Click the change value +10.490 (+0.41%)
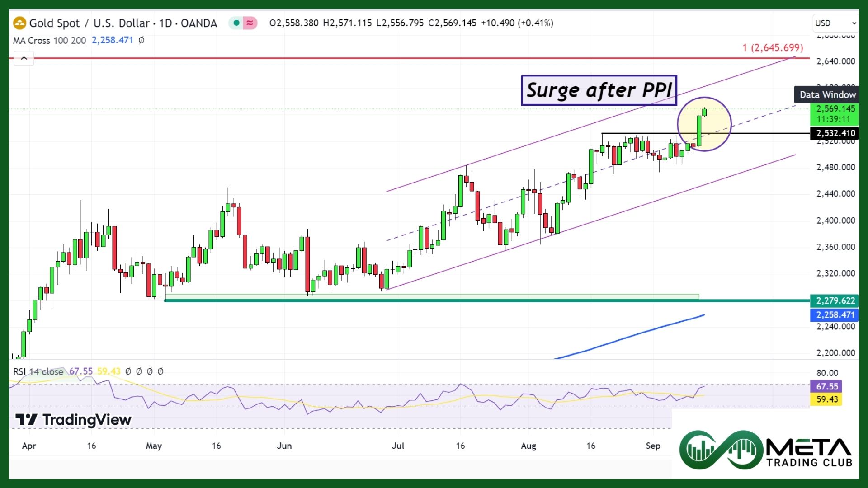 coord(517,23)
